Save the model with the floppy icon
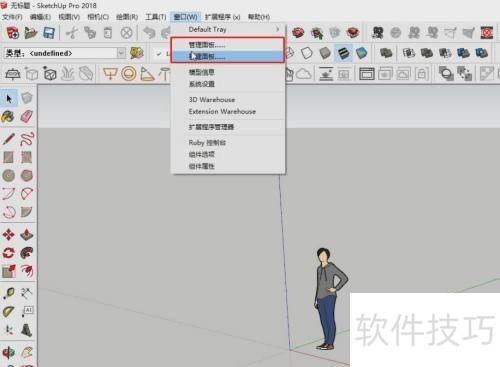This screenshot has height=367, width=500. pyautogui.click(x=49, y=33)
